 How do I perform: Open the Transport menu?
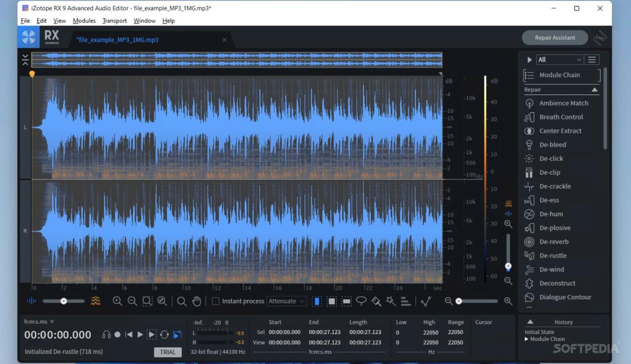tap(114, 21)
